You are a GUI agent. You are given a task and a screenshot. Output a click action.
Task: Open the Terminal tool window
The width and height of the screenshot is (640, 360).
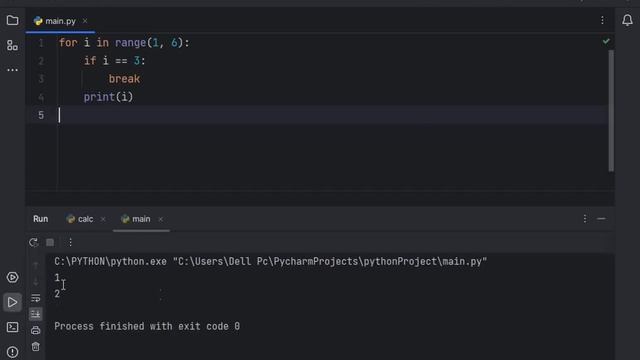pyautogui.click(x=12, y=327)
